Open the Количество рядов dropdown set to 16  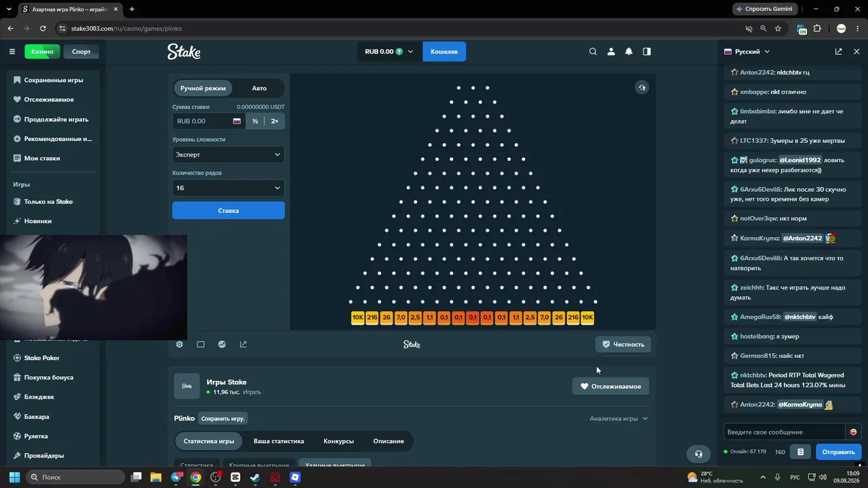coord(229,188)
